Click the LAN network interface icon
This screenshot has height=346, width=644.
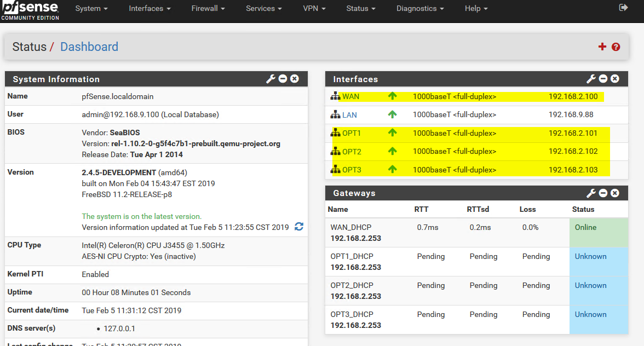[x=335, y=114]
